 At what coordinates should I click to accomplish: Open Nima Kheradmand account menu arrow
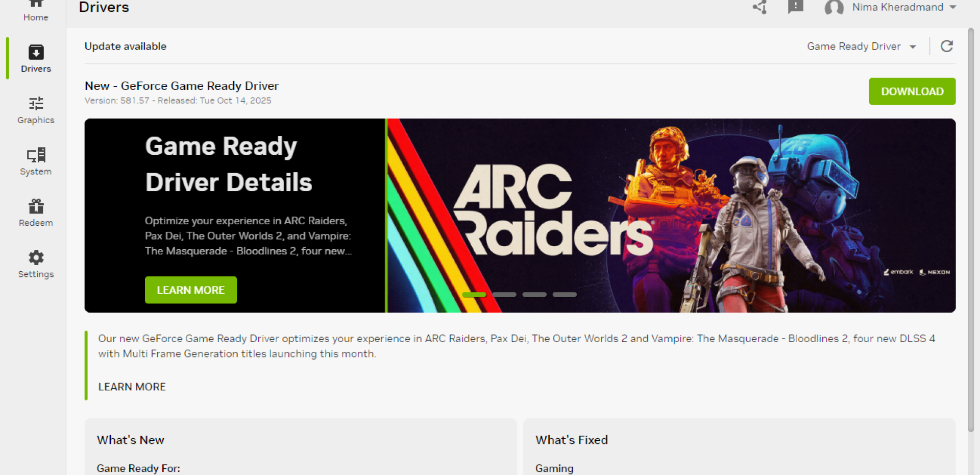tap(953, 7)
